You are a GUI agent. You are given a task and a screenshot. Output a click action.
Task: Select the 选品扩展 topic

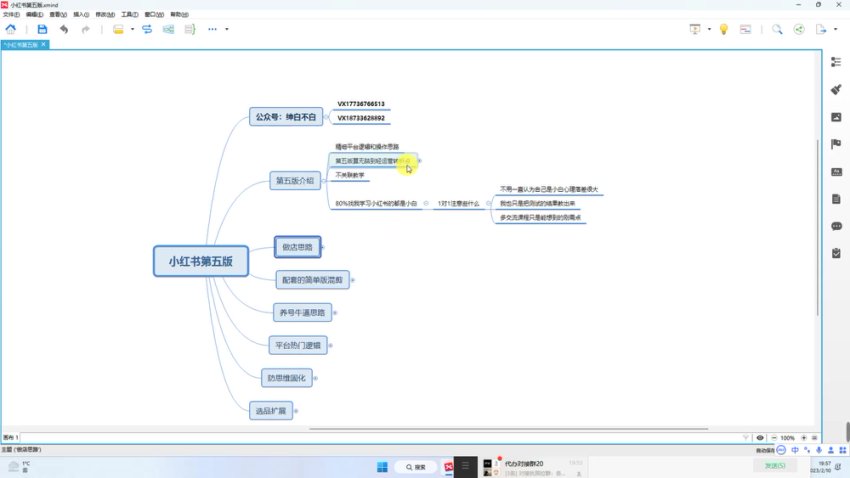pos(271,411)
